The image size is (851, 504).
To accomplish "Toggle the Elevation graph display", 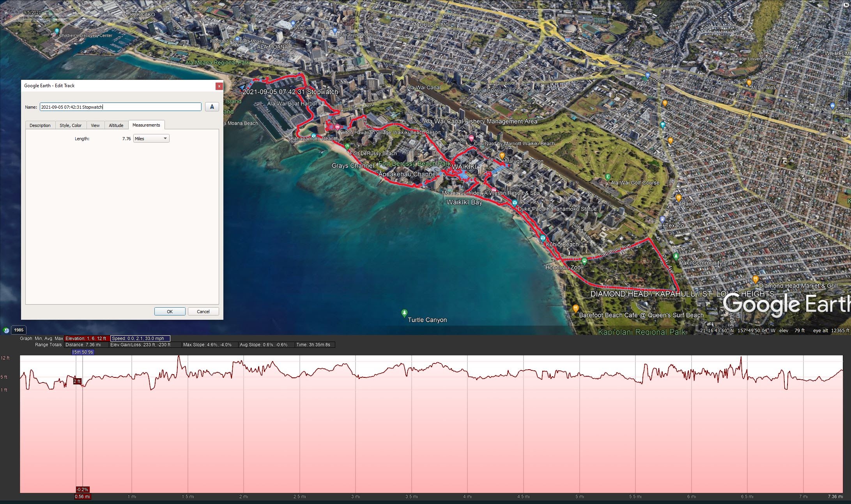I will [x=86, y=338].
